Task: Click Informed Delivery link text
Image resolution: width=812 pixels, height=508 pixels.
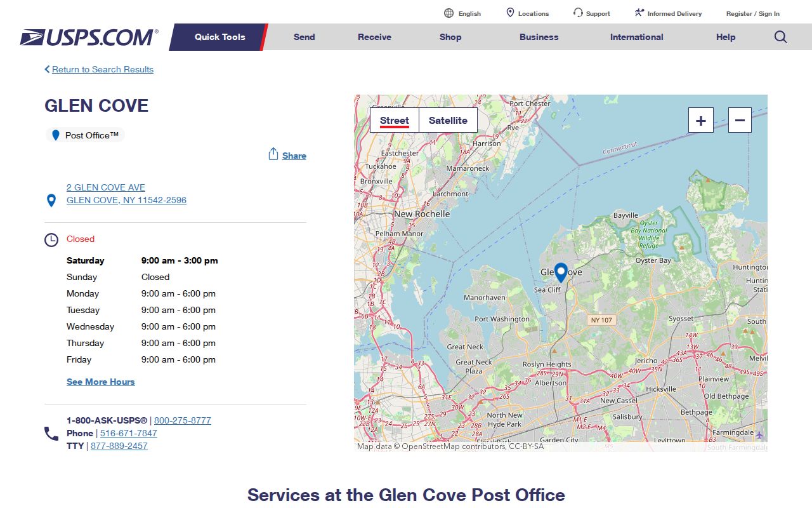Action: point(675,13)
